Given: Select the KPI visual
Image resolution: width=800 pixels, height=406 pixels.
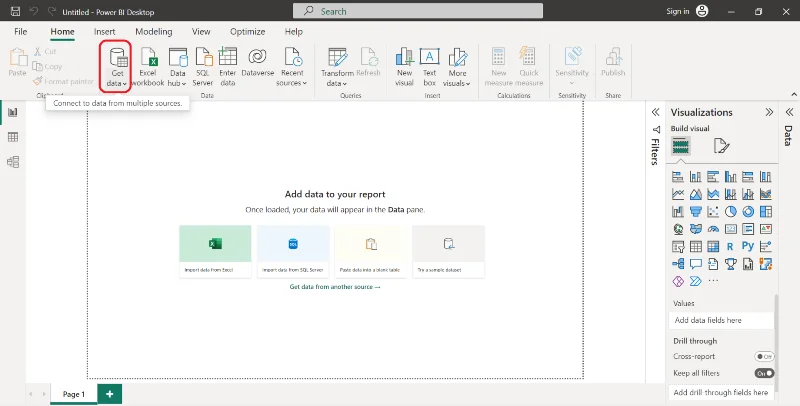Looking at the screenshot, I should (x=766, y=229).
